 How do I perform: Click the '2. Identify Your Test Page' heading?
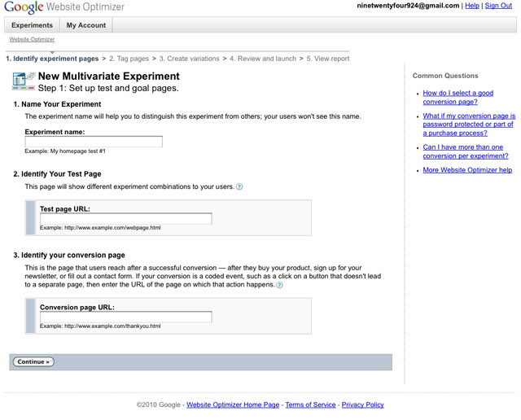57,174
